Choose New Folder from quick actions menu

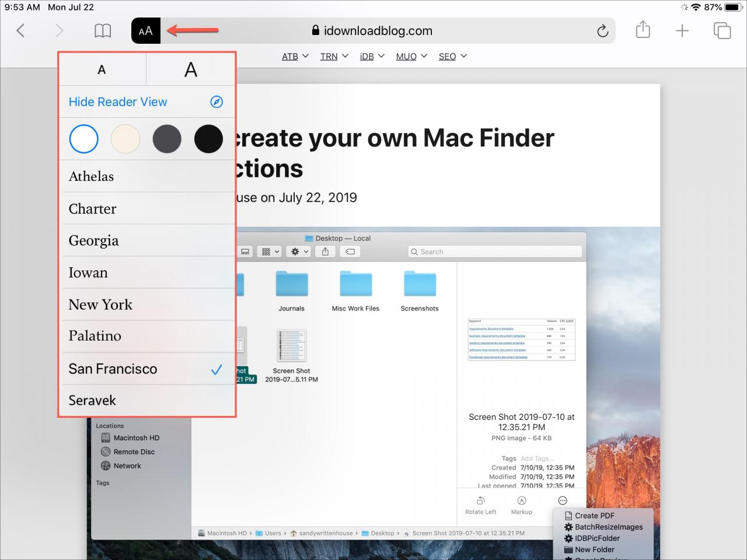tap(589, 549)
